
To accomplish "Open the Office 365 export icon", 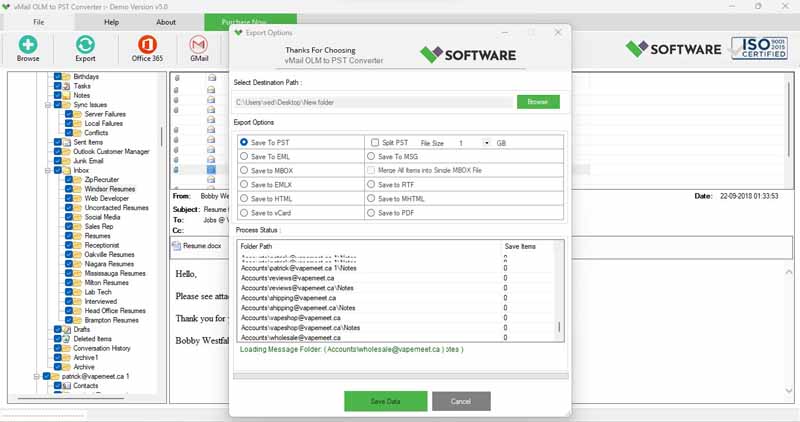I will click(x=147, y=45).
